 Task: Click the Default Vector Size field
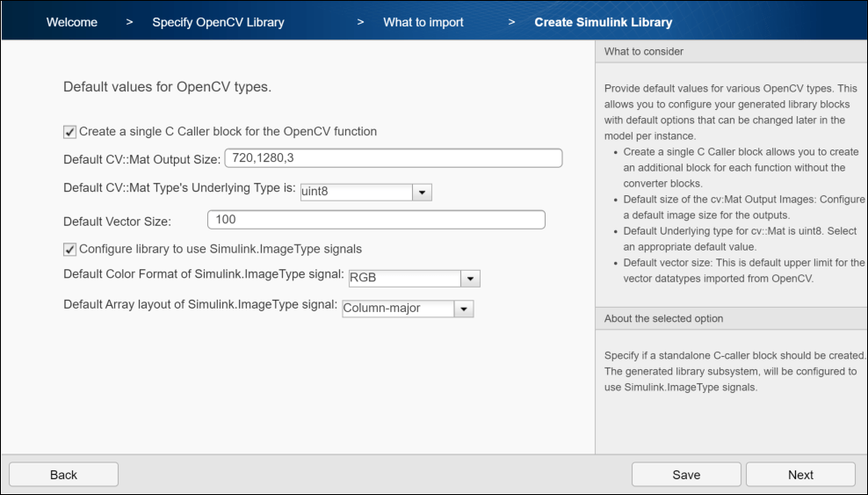[x=376, y=220]
